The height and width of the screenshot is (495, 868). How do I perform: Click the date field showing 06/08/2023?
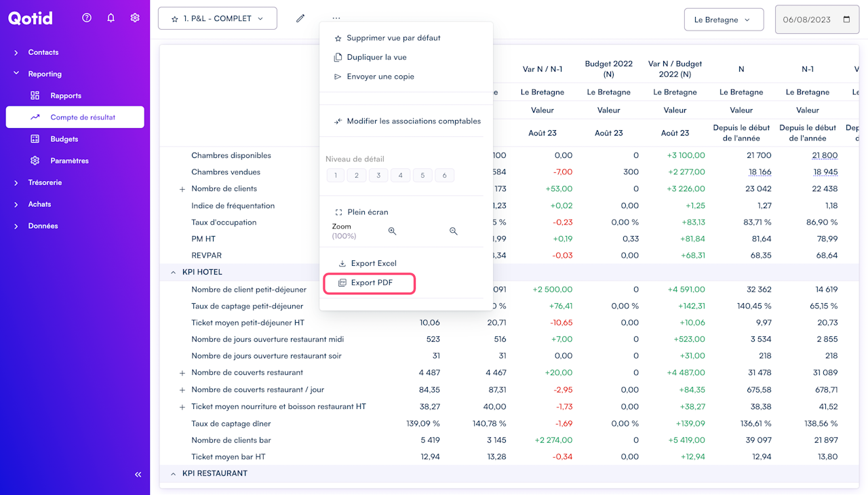coord(807,20)
